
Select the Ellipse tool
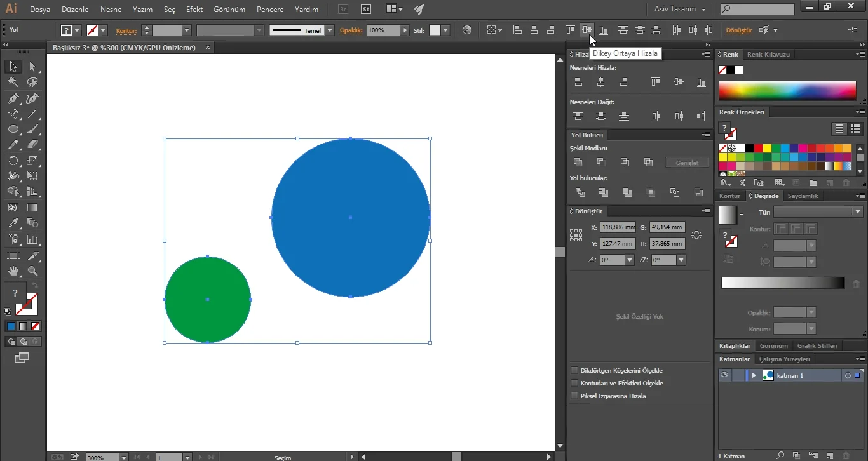pyautogui.click(x=13, y=130)
